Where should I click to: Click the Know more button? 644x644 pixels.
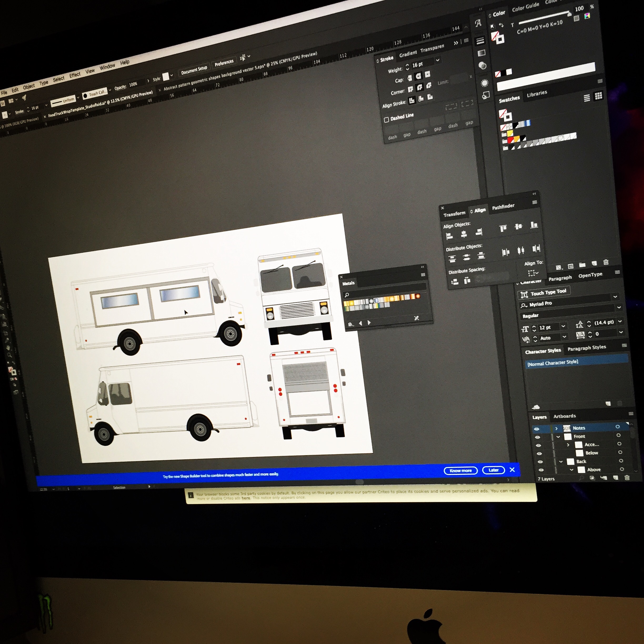460,471
